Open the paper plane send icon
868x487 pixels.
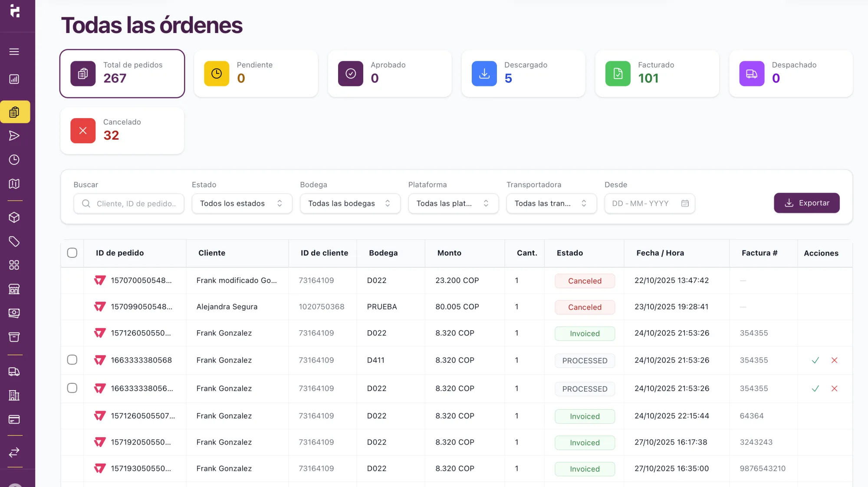point(14,136)
